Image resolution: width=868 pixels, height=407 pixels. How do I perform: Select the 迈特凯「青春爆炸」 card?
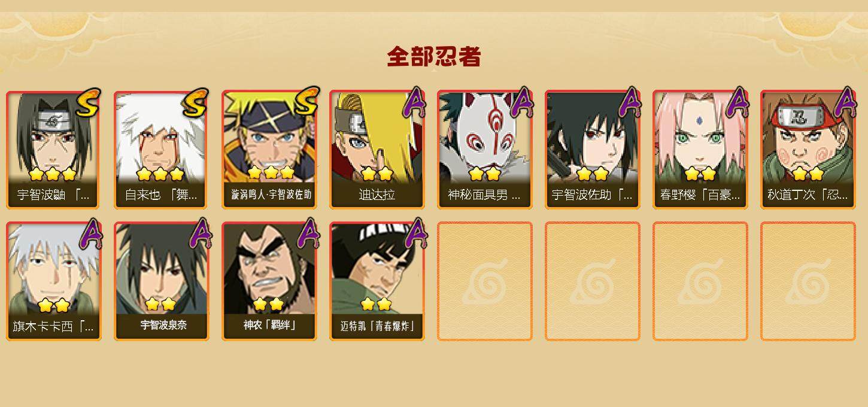377,281
